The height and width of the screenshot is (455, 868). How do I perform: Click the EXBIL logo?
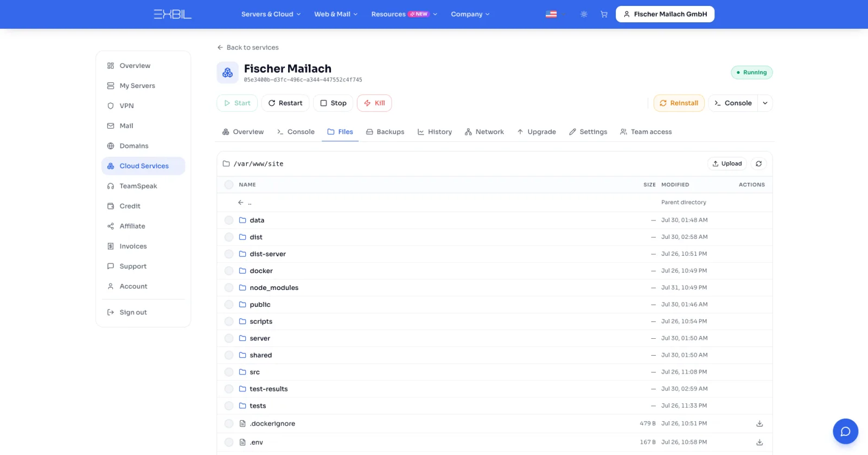[x=173, y=14]
